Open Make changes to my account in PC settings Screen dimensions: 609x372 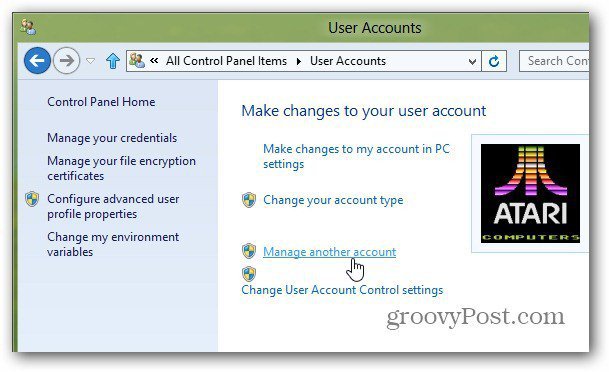point(356,156)
